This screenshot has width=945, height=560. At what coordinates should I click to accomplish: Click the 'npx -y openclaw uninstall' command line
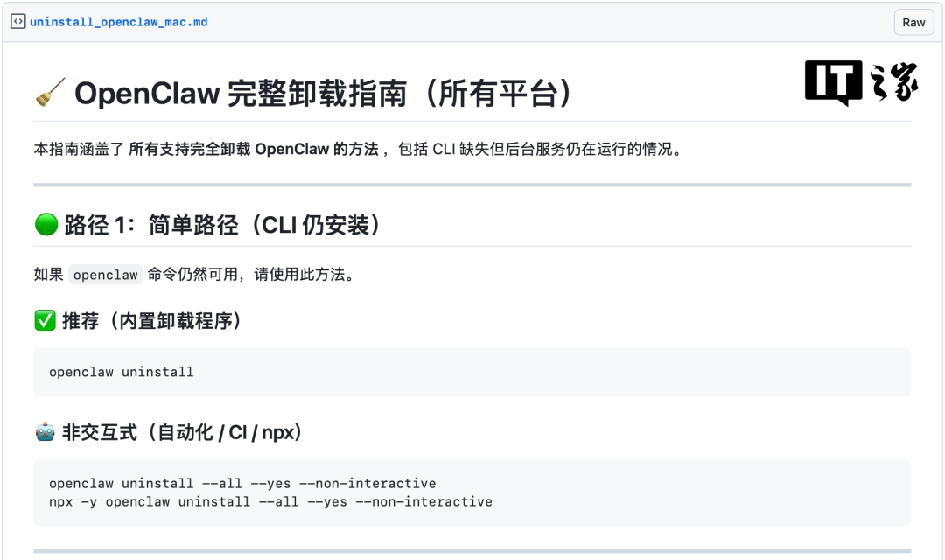click(x=270, y=502)
